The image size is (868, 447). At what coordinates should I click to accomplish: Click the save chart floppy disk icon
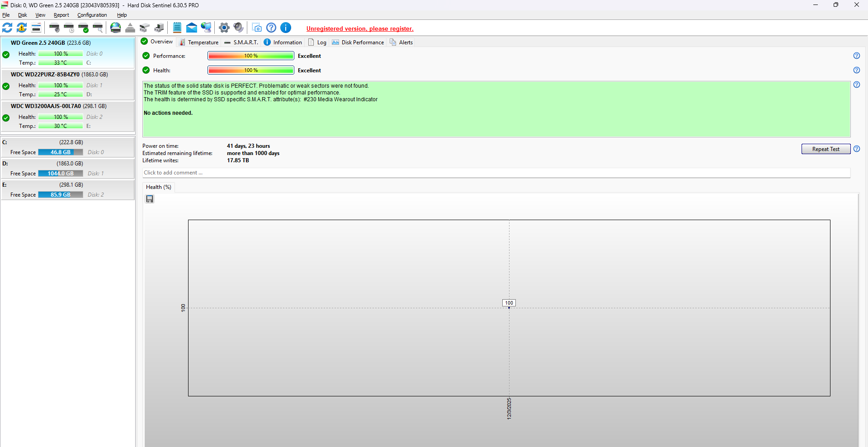150,199
